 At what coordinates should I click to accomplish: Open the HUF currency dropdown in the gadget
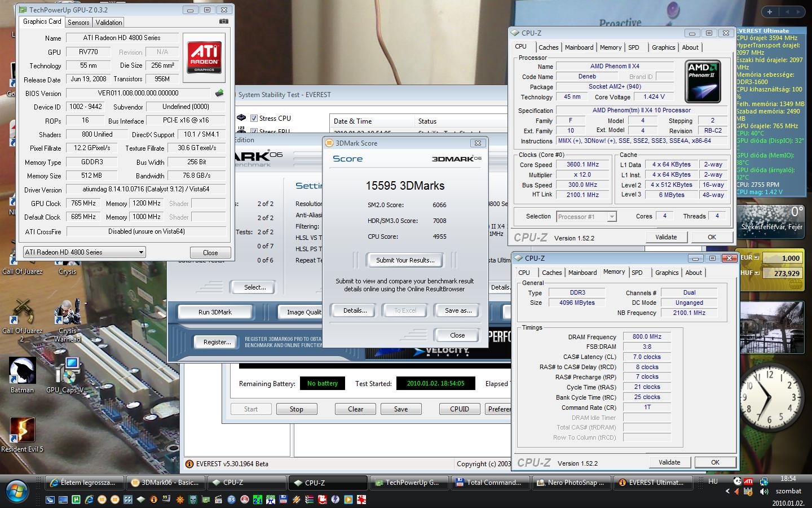point(756,273)
